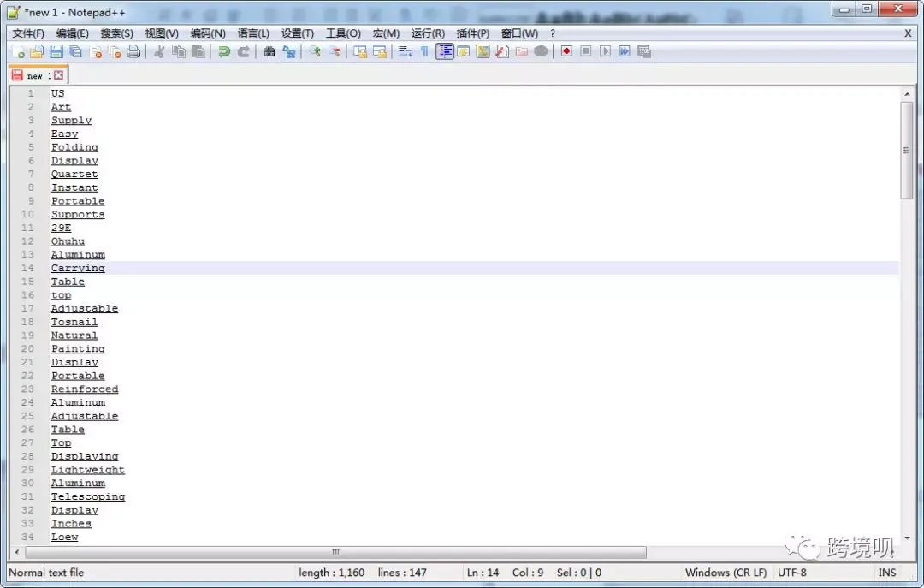Create a new document with the New icon

click(18, 52)
